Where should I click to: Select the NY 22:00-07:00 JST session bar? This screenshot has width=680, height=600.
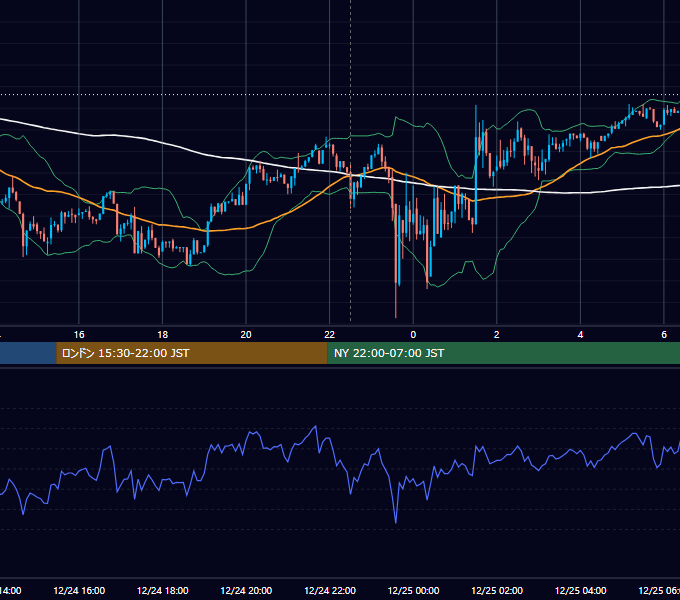coord(503,353)
